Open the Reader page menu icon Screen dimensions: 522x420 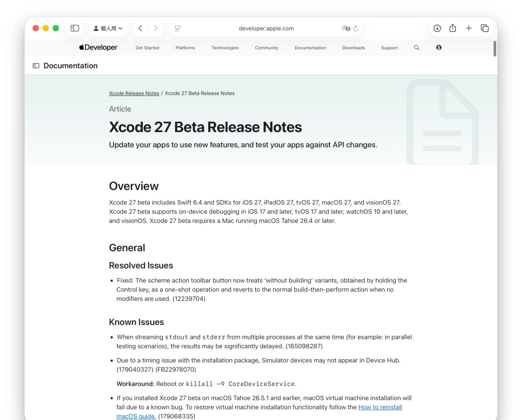tap(177, 28)
